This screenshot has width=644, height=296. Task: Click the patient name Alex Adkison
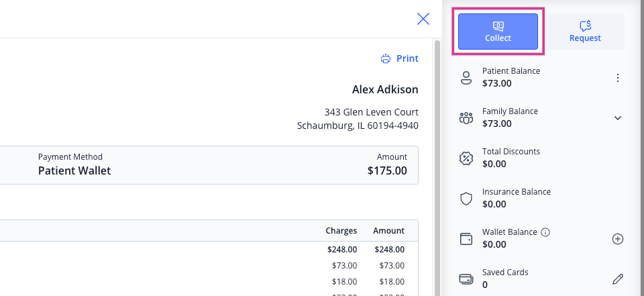(385, 90)
